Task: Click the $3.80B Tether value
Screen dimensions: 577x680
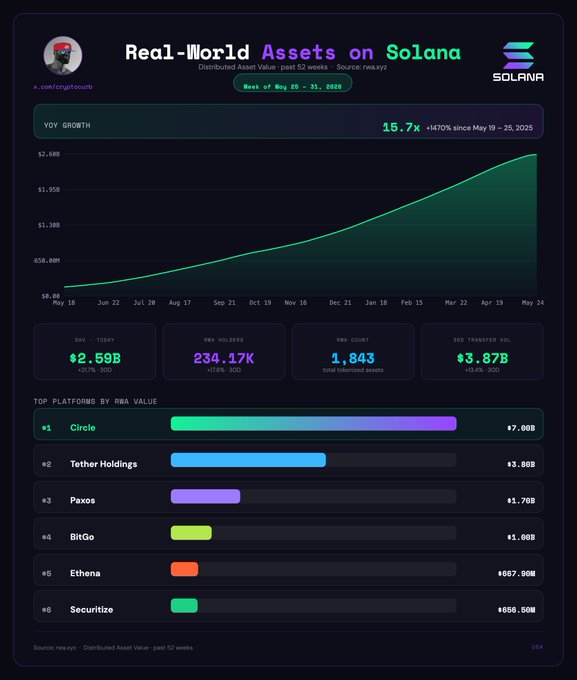Action: click(521, 464)
